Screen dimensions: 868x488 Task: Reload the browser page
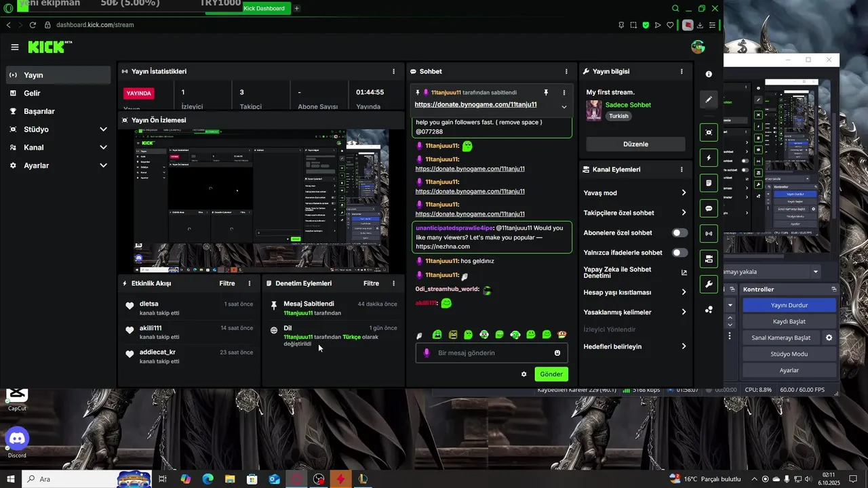pos(33,25)
